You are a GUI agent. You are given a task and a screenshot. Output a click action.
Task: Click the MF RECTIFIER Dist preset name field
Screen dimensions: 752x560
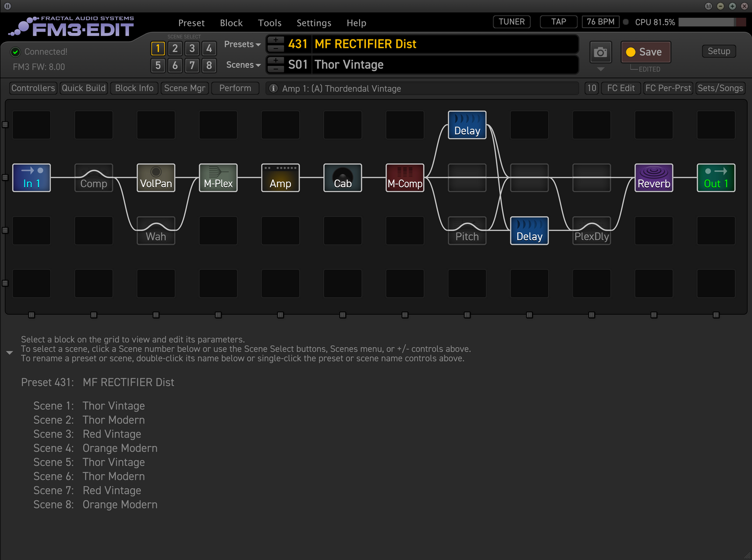[445, 44]
